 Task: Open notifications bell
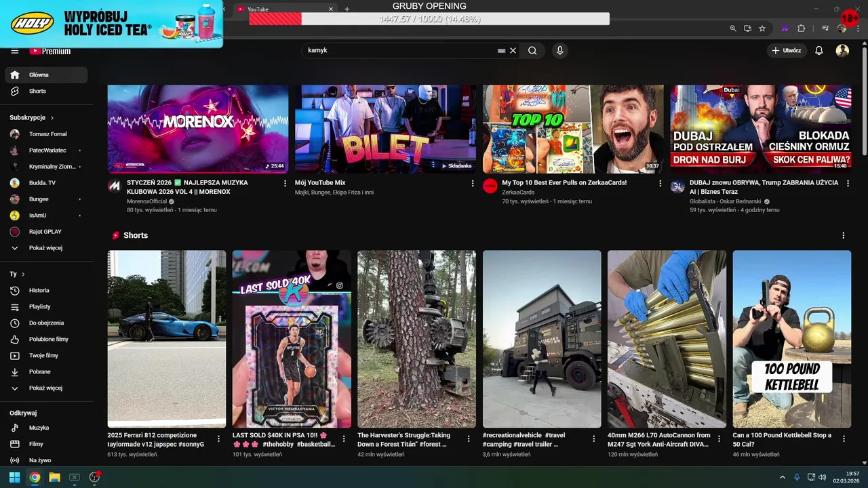click(819, 51)
